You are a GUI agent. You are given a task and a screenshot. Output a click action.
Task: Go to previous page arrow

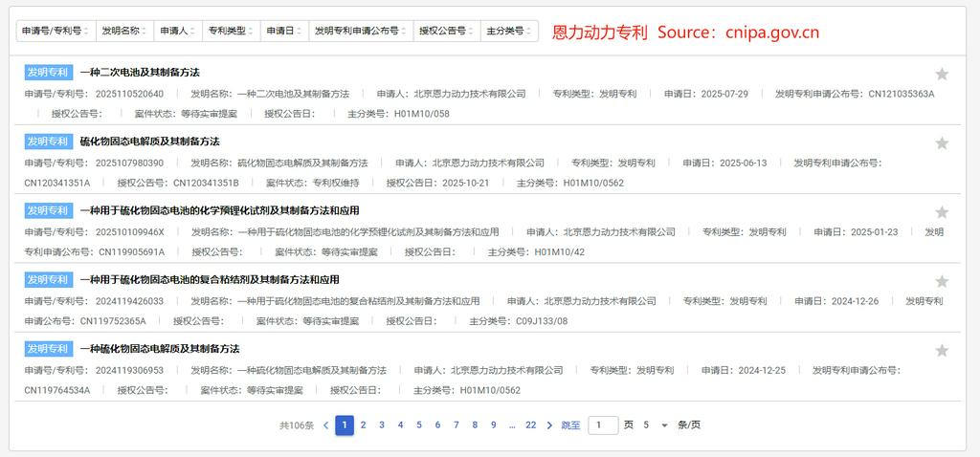pos(325,425)
